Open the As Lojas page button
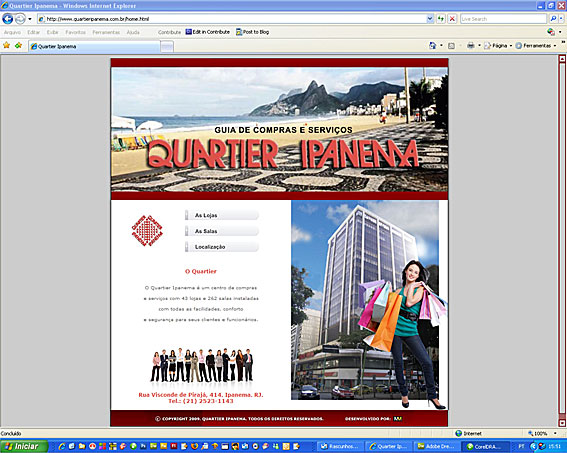Image resolution: width=567 pixels, height=453 pixels. [x=222, y=215]
